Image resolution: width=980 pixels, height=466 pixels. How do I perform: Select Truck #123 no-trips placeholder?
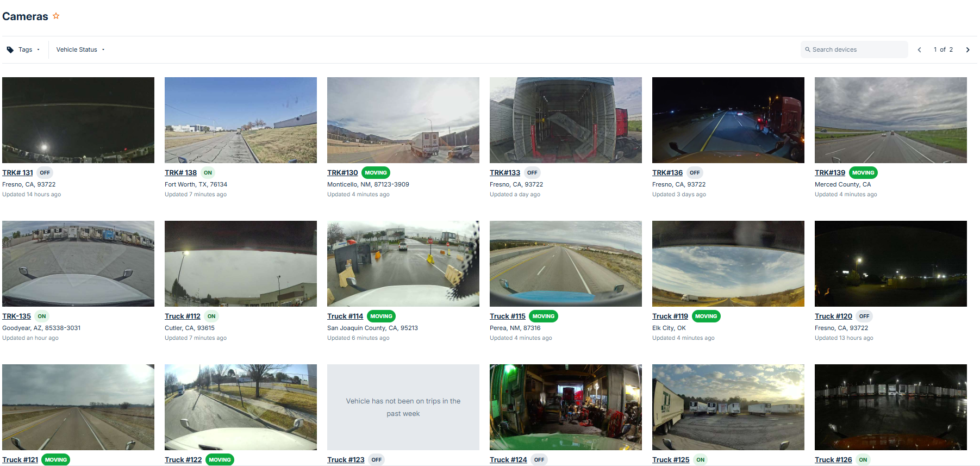click(x=403, y=407)
